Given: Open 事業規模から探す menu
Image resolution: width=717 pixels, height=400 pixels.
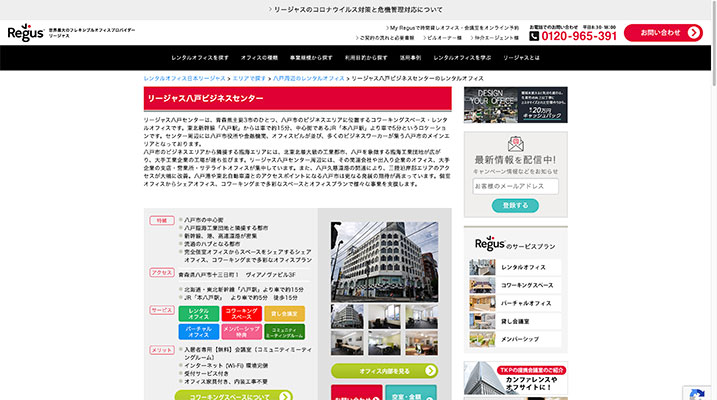Looking at the screenshot, I should (311, 58).
